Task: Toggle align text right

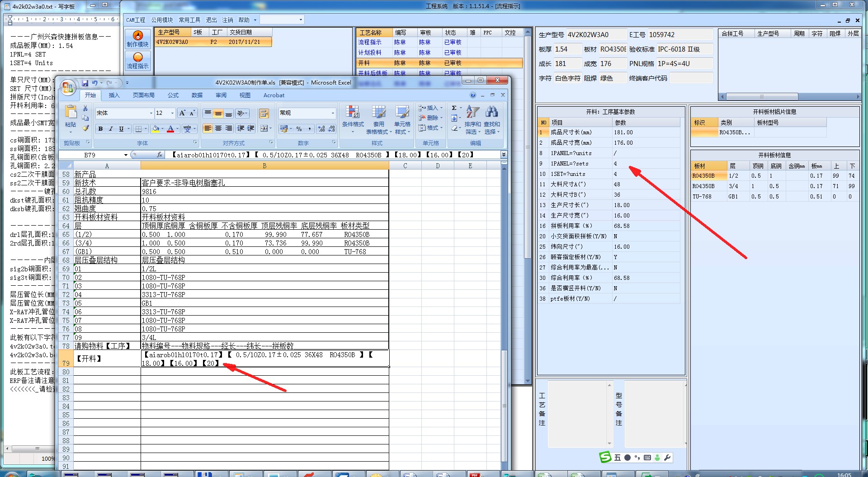Action: pos(229,129)
